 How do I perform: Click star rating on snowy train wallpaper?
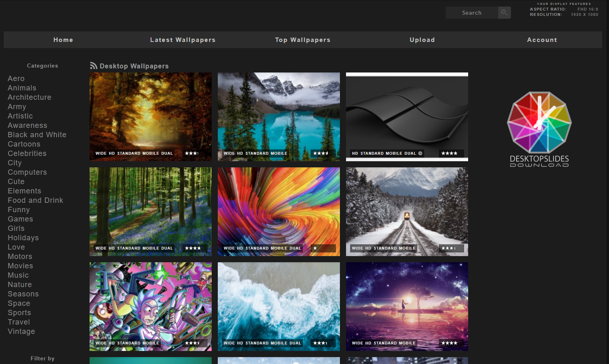pyautogui.click(x=449, y=248)
